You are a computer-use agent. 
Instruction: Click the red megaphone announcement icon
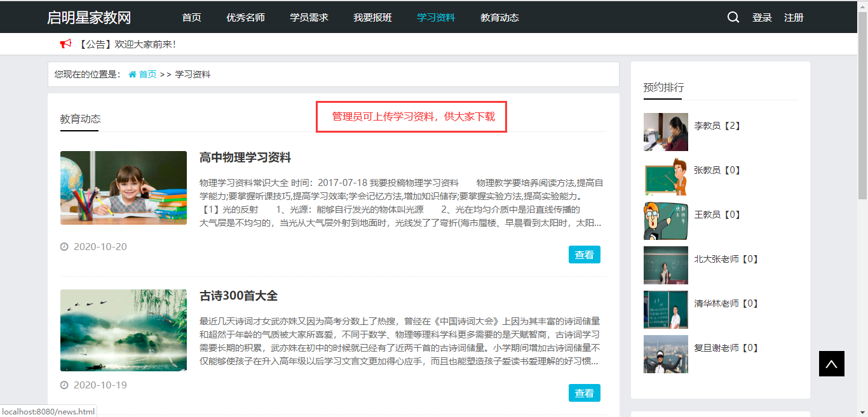click(x=65, y=44)
